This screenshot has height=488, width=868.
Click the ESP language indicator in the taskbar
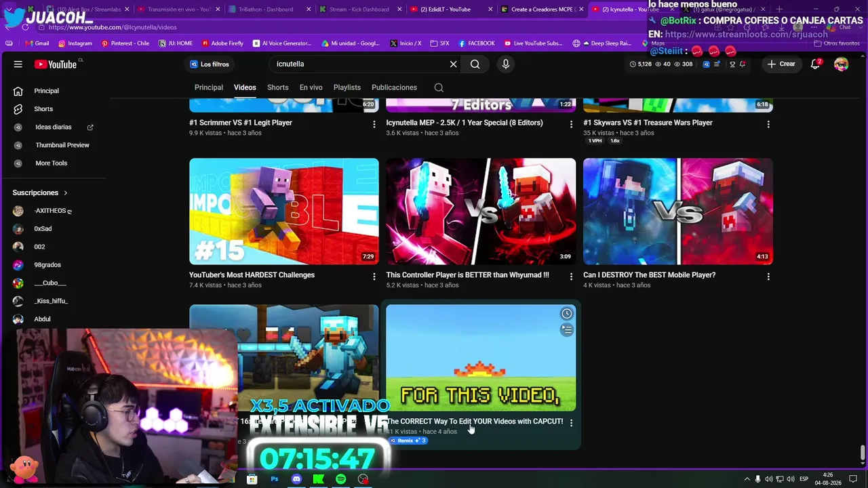[804, 479]
